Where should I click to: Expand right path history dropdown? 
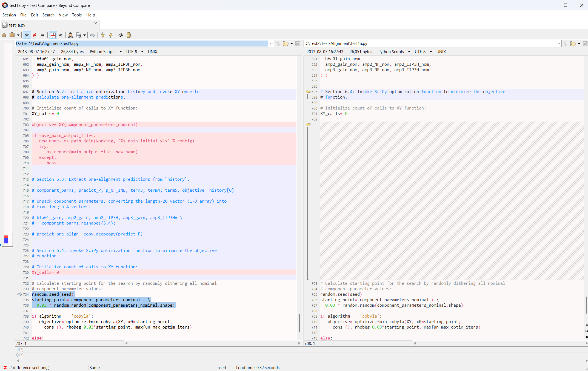tap(558, 44)
